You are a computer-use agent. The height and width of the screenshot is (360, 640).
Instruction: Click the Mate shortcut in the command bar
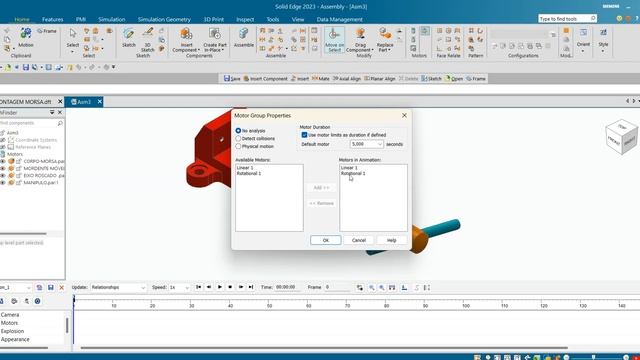coord(320,78)
